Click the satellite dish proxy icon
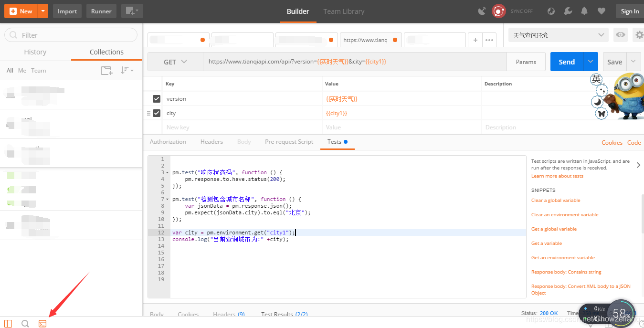Viewport: 644px width, 328px height. coord(482,11)
